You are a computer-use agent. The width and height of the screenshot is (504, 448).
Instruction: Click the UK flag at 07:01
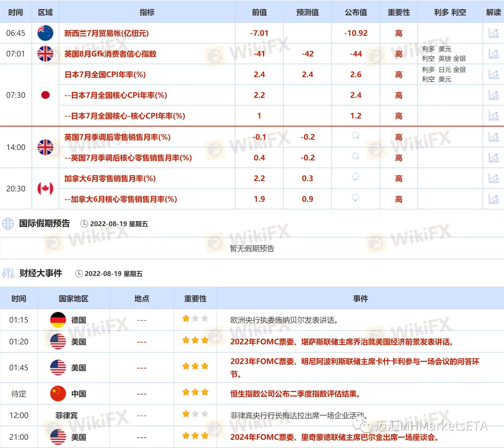click(x=45, y=54)
